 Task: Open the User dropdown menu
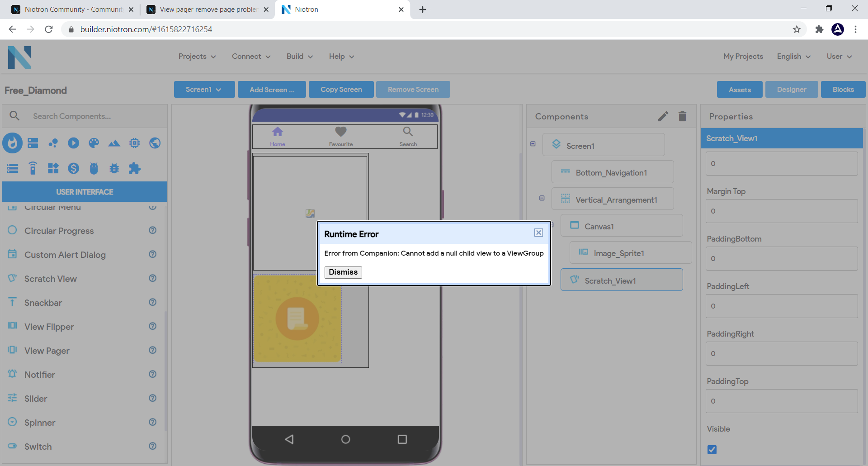point(840,57)
